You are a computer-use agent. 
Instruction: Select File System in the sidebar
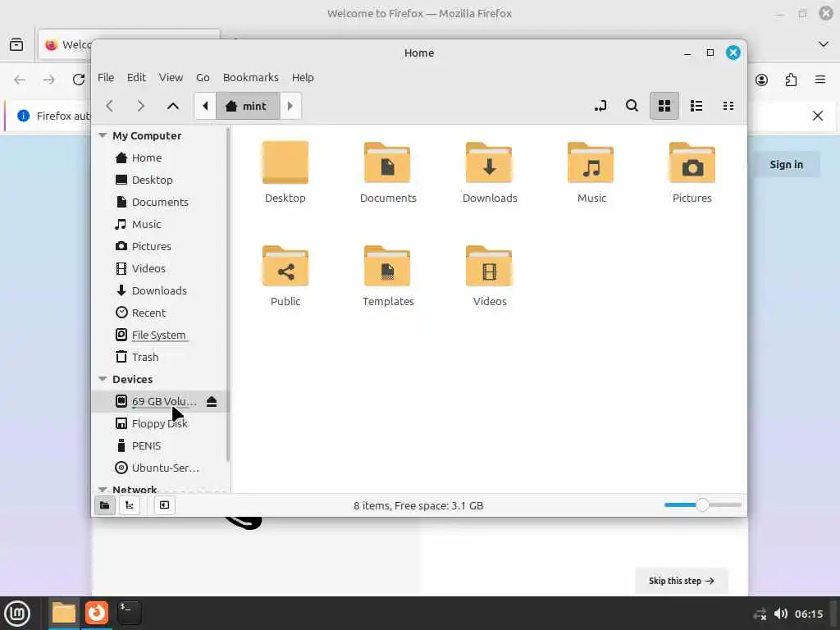161,335
